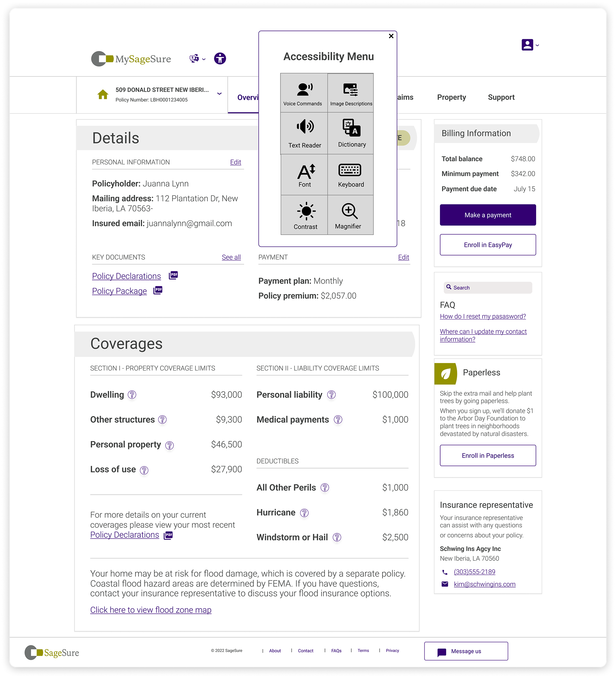Viewport: 616px width, 678px height.
Task: Show help for Hurricane deductible
Action: (304, 513)
